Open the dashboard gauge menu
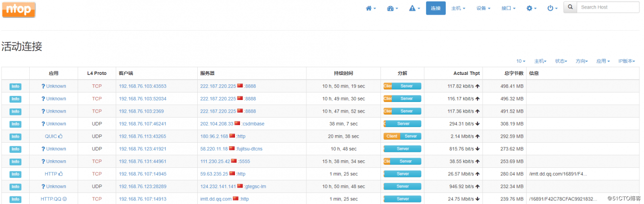 coord(392,9)
